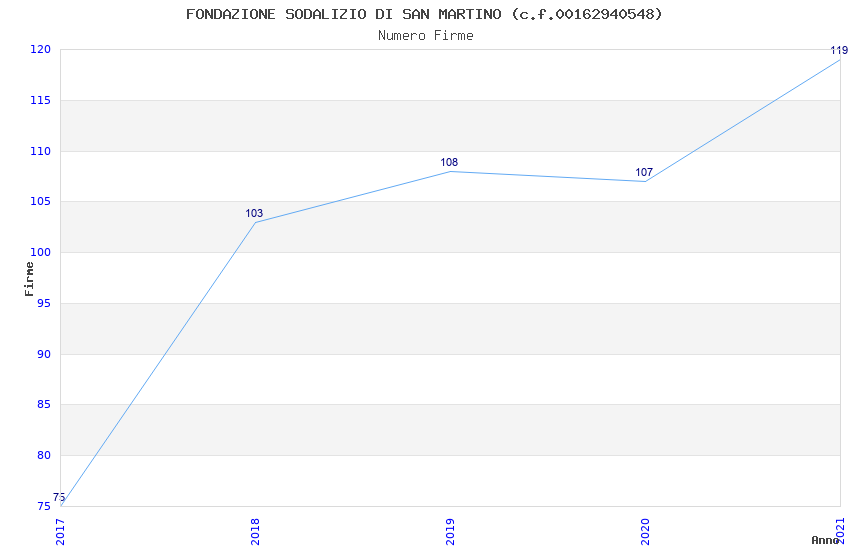Click the 110 y-axis tick label
This screenshot has width=850, height=550.
coord(40,151)
